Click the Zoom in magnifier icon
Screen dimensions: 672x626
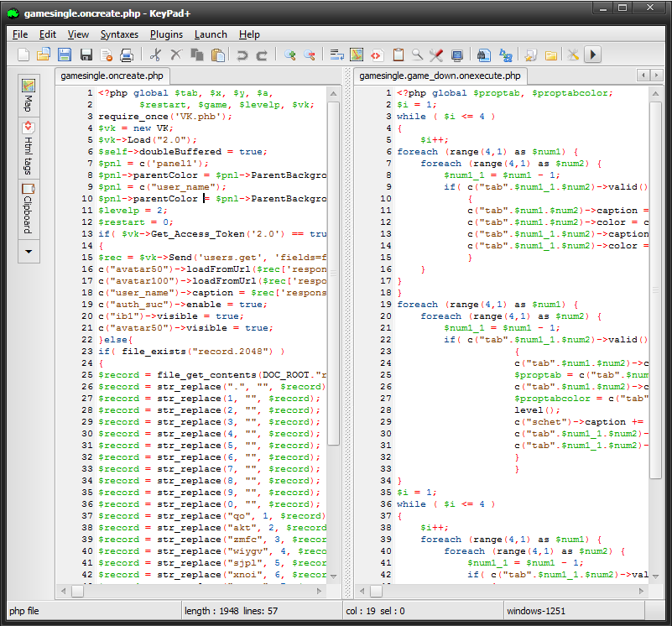point(290,55)
